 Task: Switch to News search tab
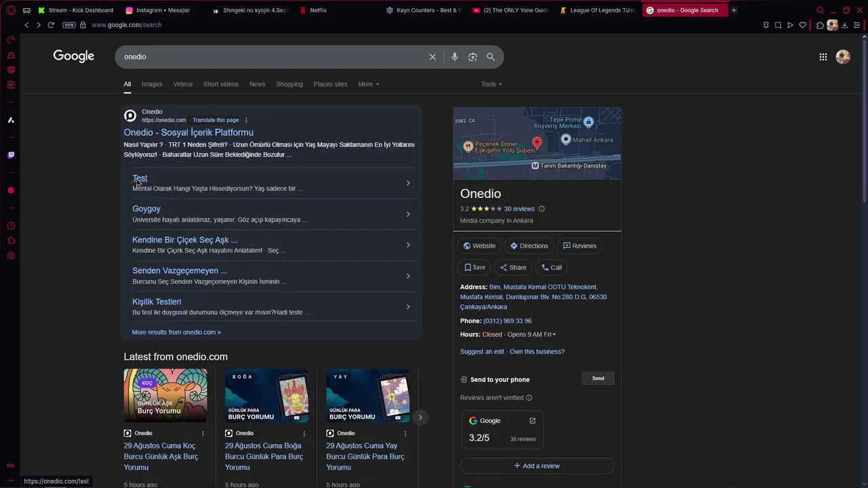(x=257, y=84)
